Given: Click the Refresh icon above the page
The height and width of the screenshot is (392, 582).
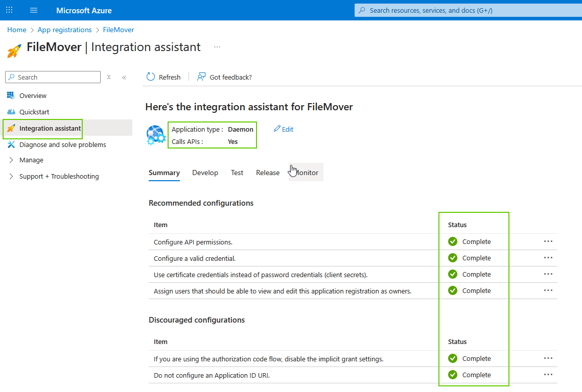Looking at the screenshot, I should point(150,77).
